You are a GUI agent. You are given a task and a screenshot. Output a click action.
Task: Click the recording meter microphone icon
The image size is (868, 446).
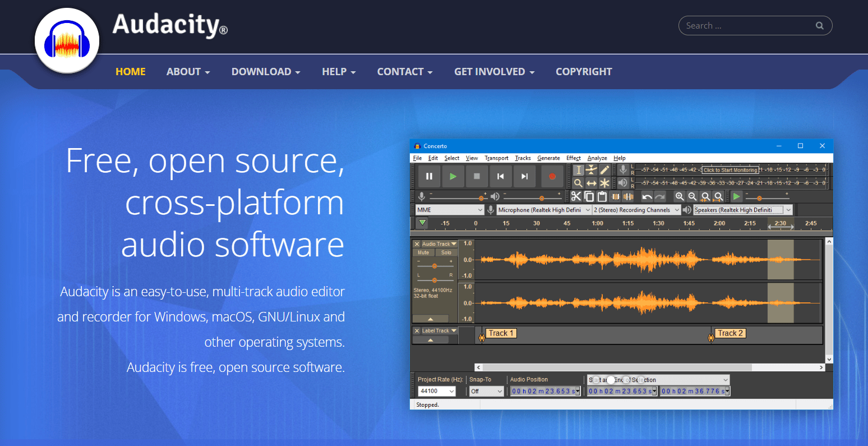point(623,169)
